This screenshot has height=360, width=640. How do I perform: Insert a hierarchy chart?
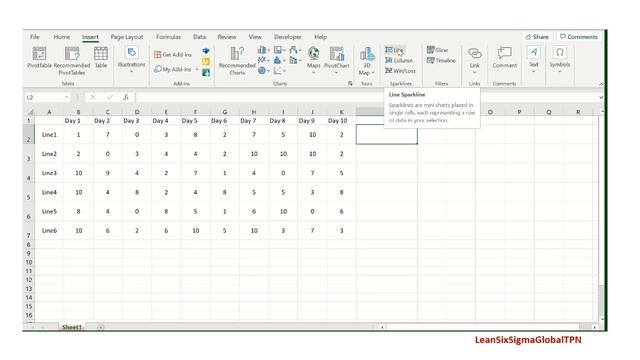point(279,50)
